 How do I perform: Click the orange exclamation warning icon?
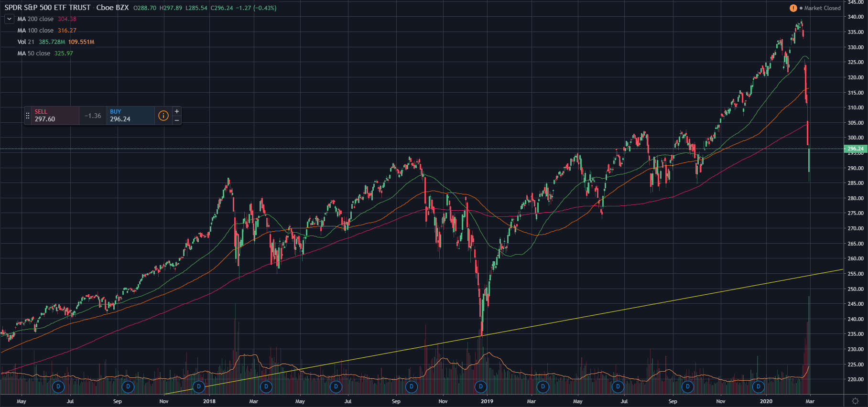pos(793,8)
